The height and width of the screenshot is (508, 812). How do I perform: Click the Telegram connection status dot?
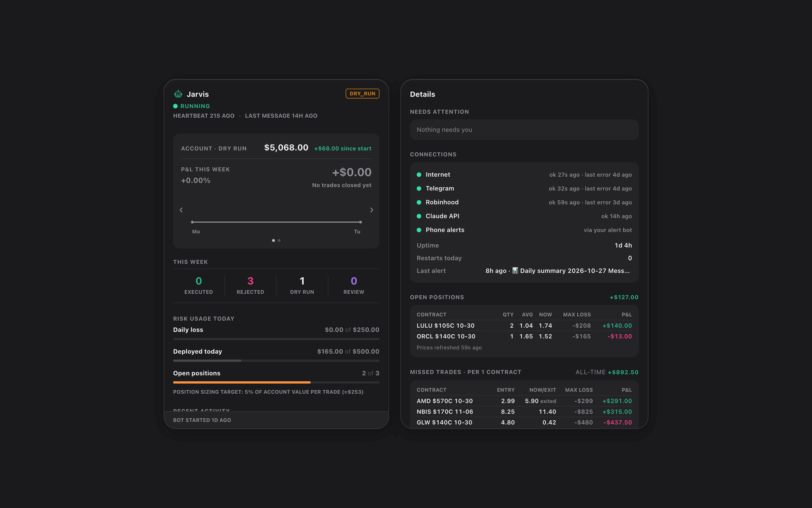coord(419,189)
